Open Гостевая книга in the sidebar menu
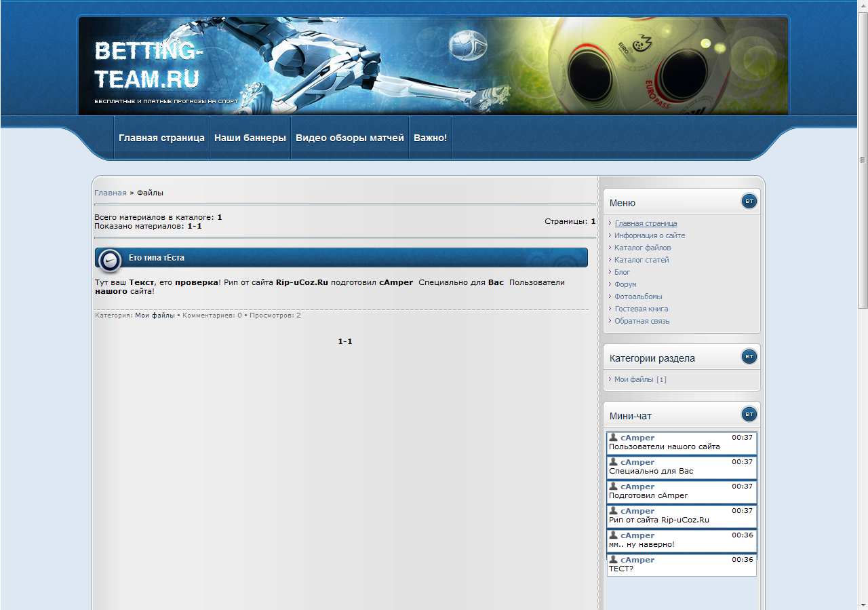 click(642, 309)
